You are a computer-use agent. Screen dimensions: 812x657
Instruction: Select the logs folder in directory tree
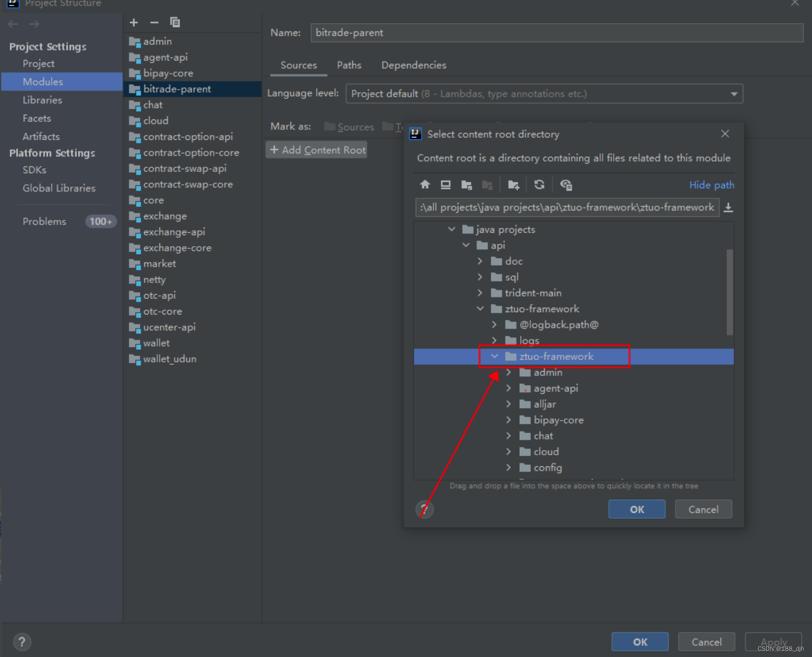(529, 341)
